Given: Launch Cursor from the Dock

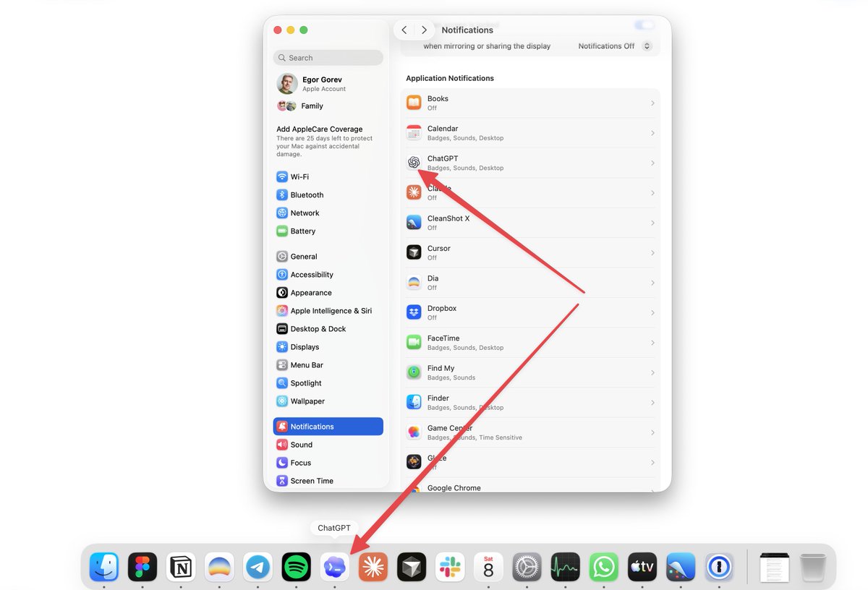Looking at the screenshot, I should [412, 568].
